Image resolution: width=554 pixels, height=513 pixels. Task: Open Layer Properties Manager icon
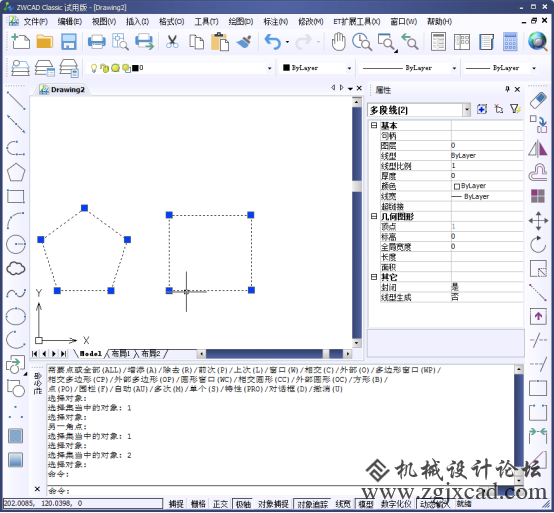[21, 67]
